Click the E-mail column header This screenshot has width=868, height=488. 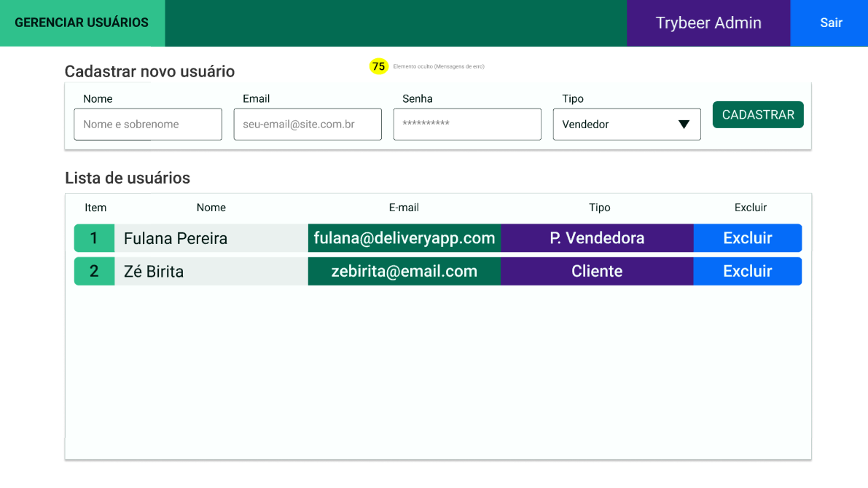click(404, 208)
